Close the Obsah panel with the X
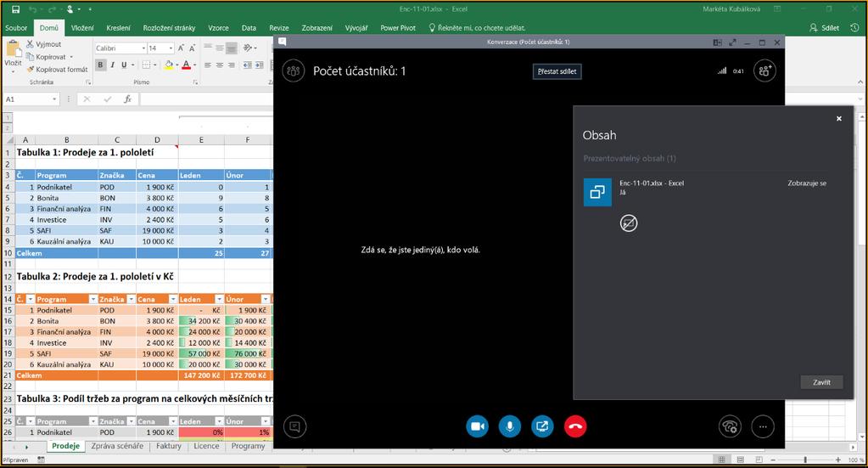Image resolution: width=868 pixels, height=468 pixels. coord(838,119)
